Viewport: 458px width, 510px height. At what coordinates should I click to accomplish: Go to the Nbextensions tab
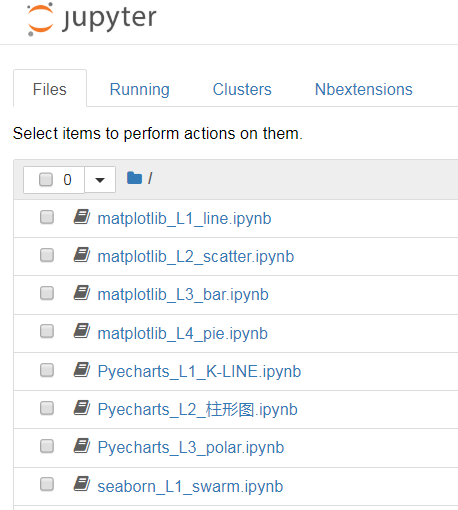(x=364, y=89)
